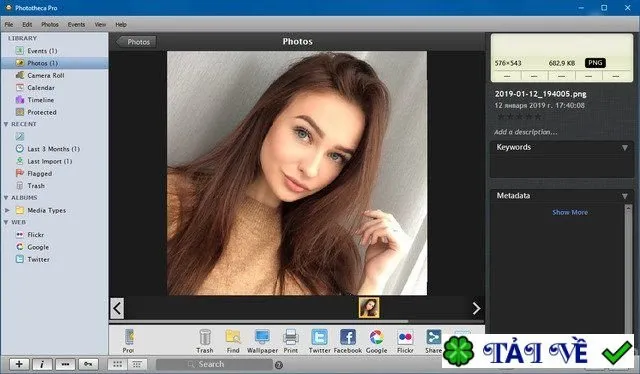Share the photo to Twitter from the toolbar
This screenshot has height=374, width=640.
click(320, 341)
